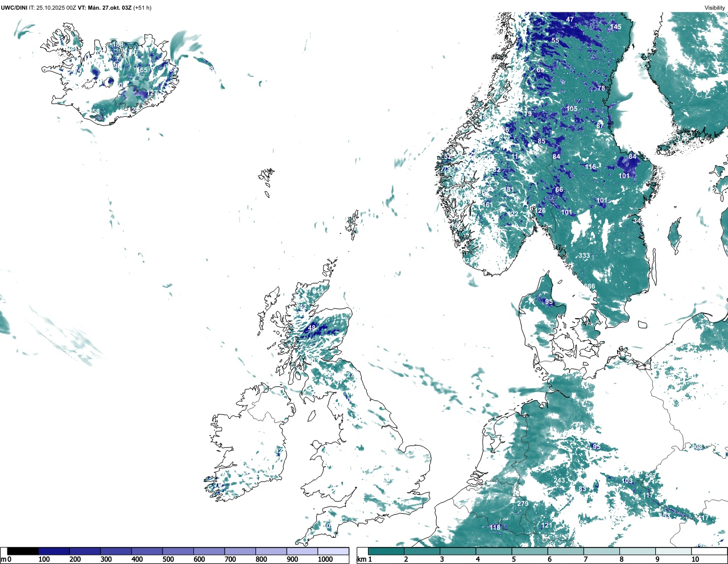This screenshot has height=564, width=728.
Task: Select the map value '333' in southern Sweden
Action: tap(584, 256)
